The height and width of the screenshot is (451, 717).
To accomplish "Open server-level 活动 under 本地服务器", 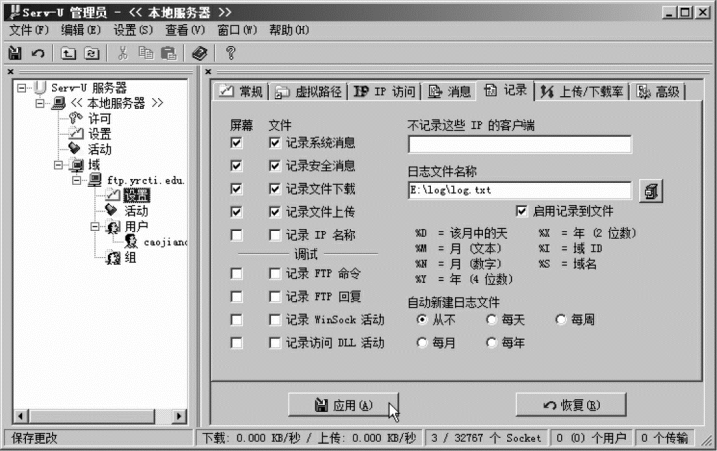I will point(91,149).
